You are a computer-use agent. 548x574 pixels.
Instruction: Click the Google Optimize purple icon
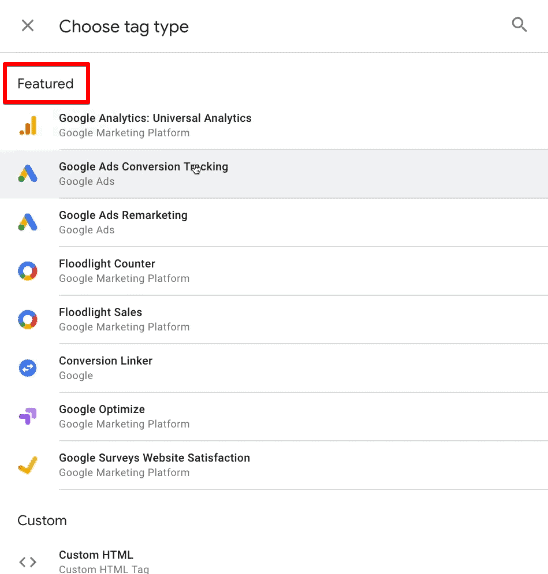28,416
